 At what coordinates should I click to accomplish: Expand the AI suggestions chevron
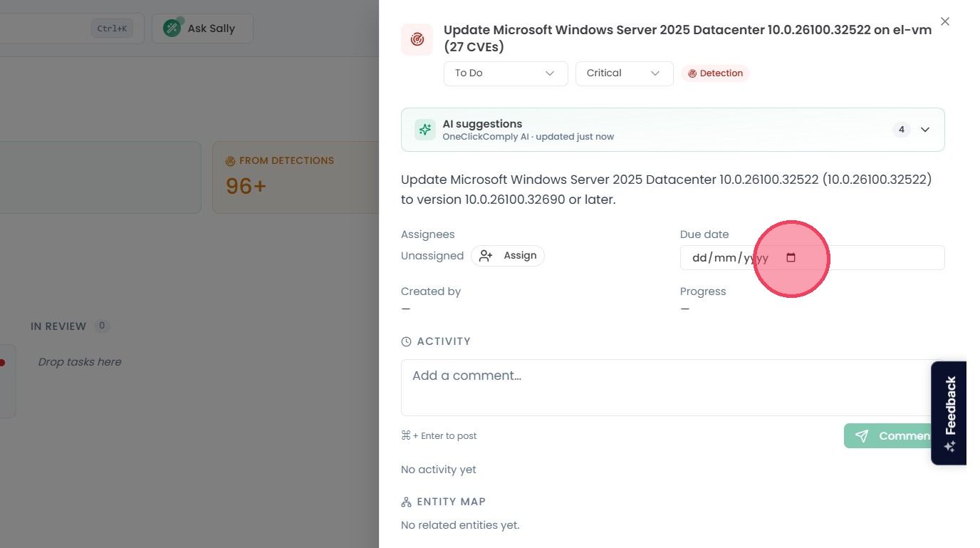tap(925, 130)
